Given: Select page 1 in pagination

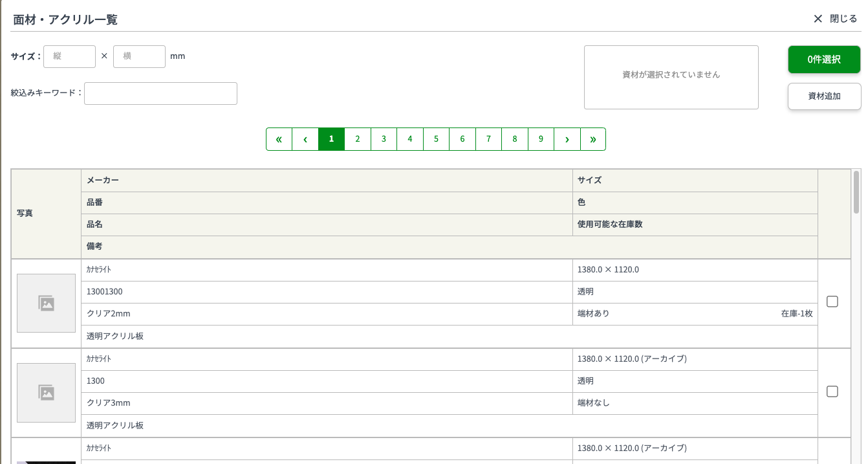Looking at the screenshot, I should [331, 139].
